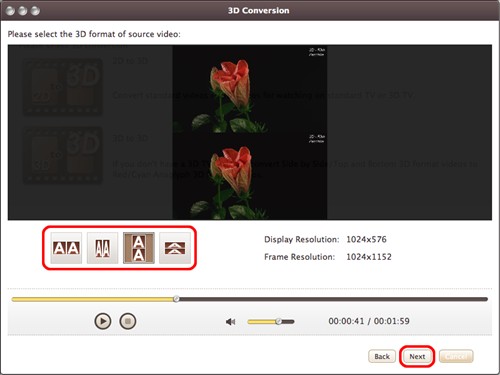The image size is (500, 375).
Task: Return to previous step with Back
Action: (x=382, y=356)
